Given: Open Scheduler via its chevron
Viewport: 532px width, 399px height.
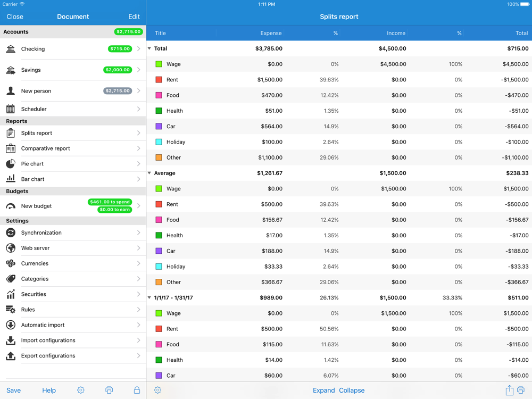Looking at the screenshot, I should pyautogui.click(x=138, y=109).
